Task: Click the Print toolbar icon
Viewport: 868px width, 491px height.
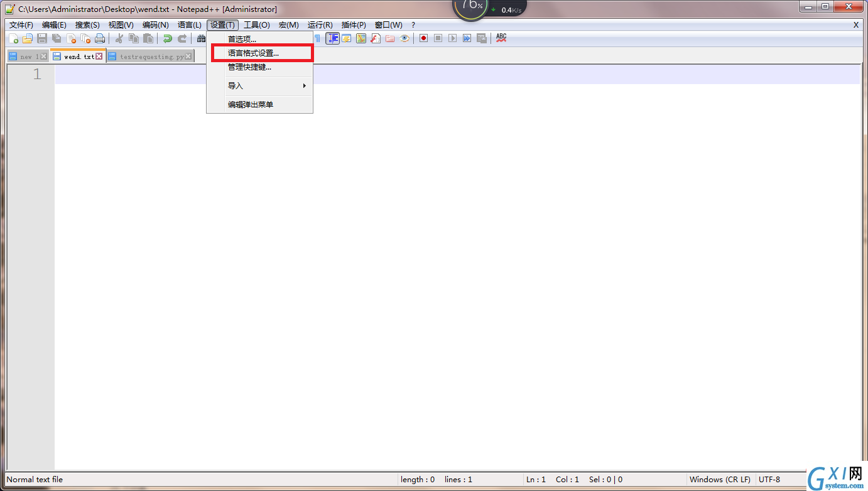Action: [x=100, y=38]
